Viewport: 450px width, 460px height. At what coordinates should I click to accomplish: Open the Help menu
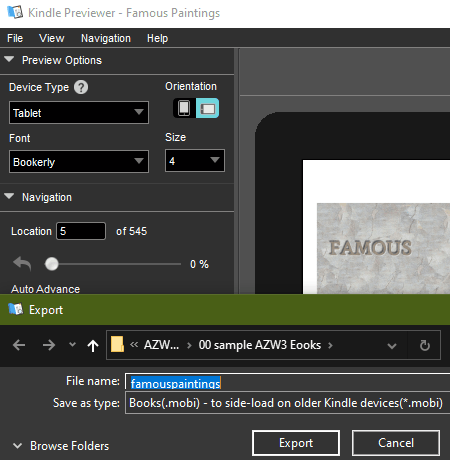coord(157,38)
